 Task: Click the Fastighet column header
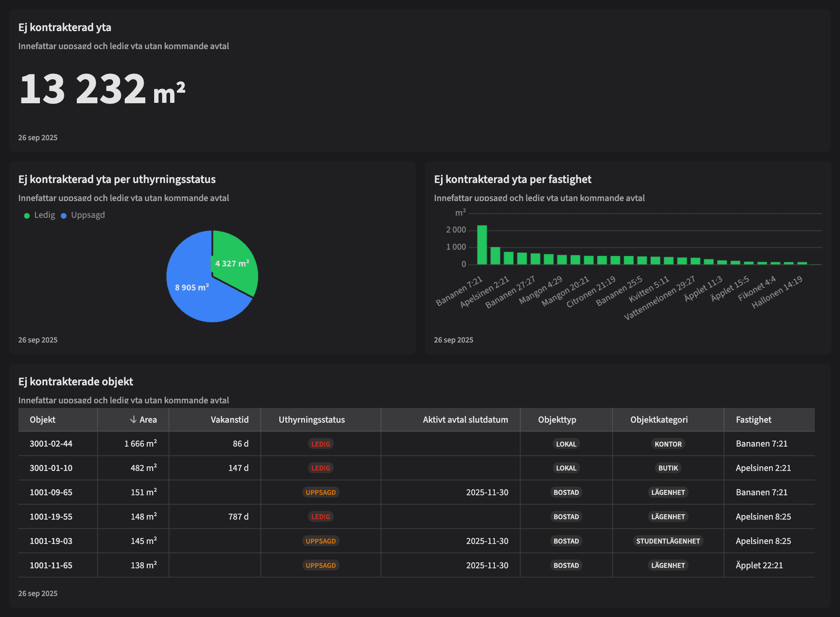753,420
